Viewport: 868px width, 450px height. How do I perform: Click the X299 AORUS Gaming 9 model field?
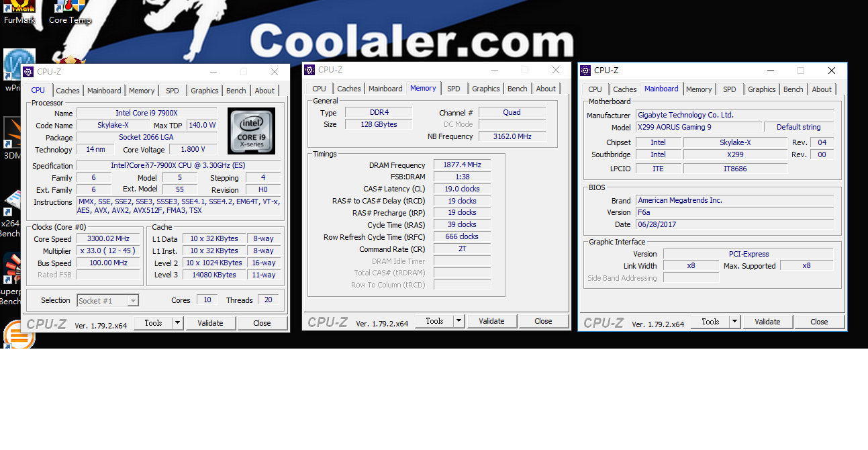point(699,127)
